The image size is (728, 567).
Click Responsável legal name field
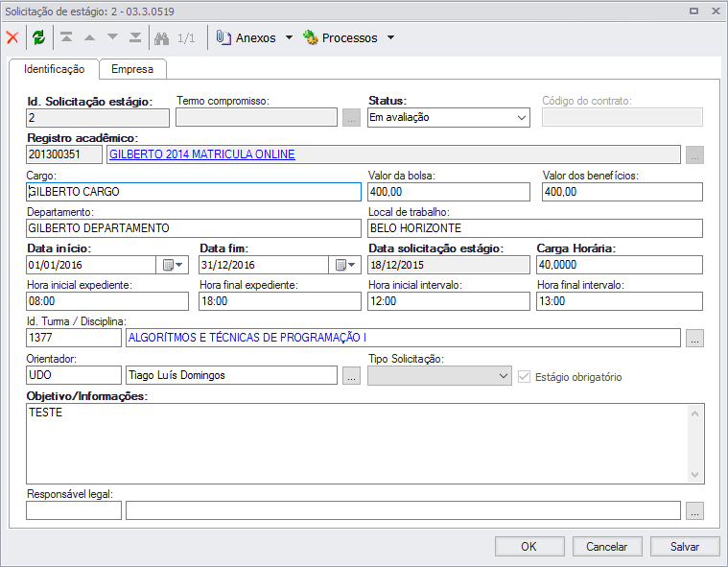403,510
